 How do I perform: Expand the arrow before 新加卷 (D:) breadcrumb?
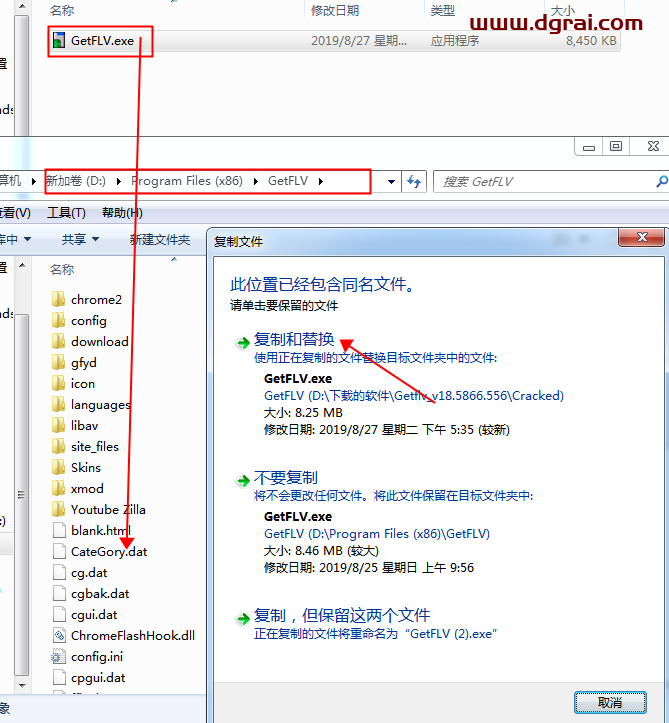33,181
